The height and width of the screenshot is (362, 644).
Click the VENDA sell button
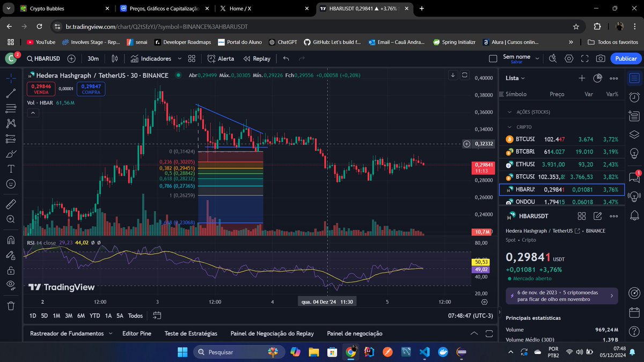(x=41, y=89)
